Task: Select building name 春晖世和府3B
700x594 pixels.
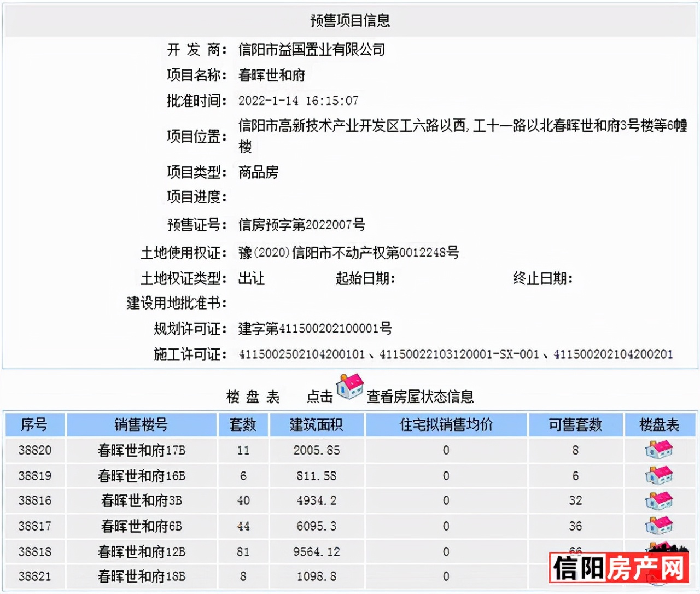Action: pyautogui.click(x=142, y=500)
